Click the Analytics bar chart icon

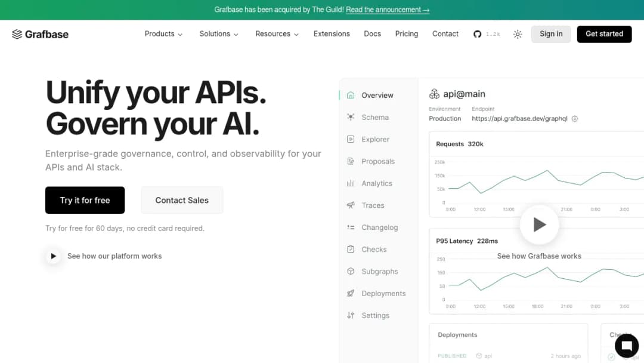click(351, 183)
